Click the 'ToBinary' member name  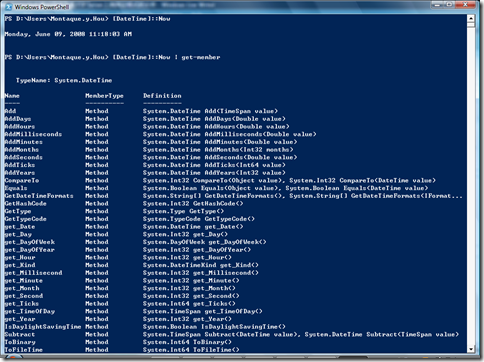click(20, 342)
